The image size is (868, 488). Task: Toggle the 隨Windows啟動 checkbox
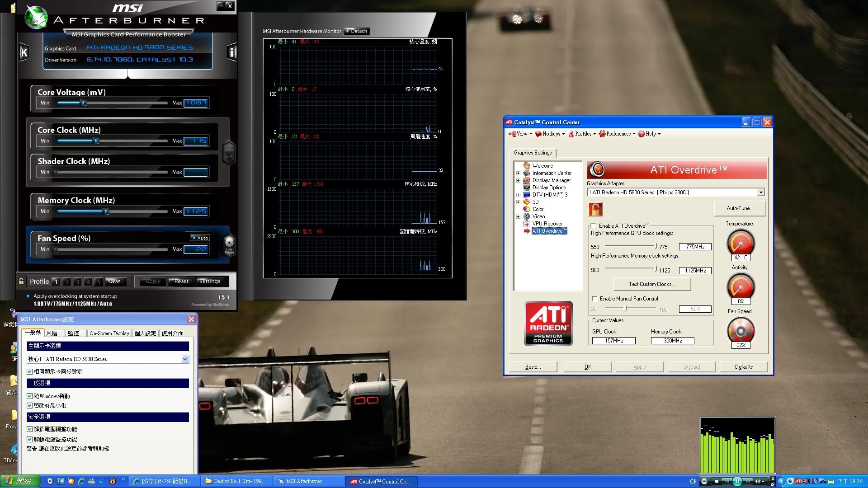click(x=30, y=396)
